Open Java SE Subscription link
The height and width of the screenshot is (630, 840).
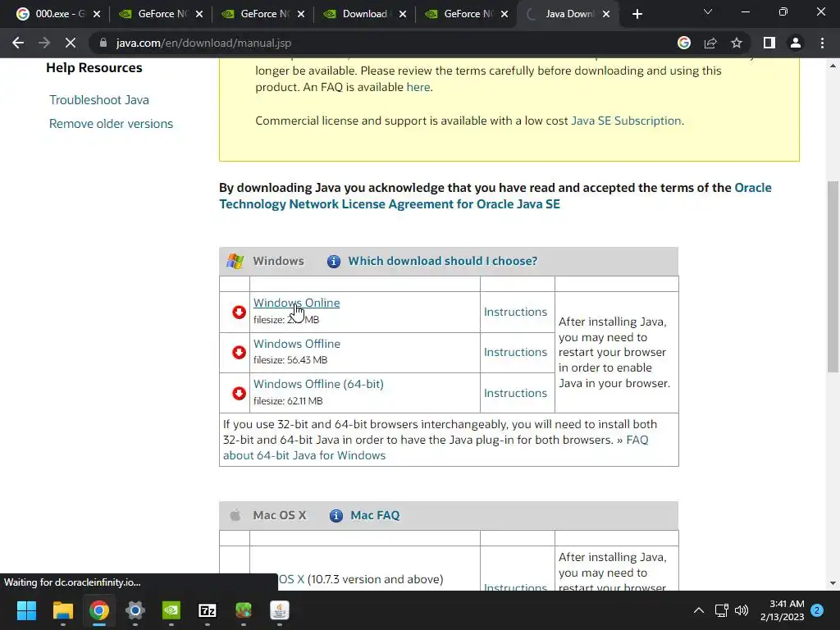(x=626, y=121)
